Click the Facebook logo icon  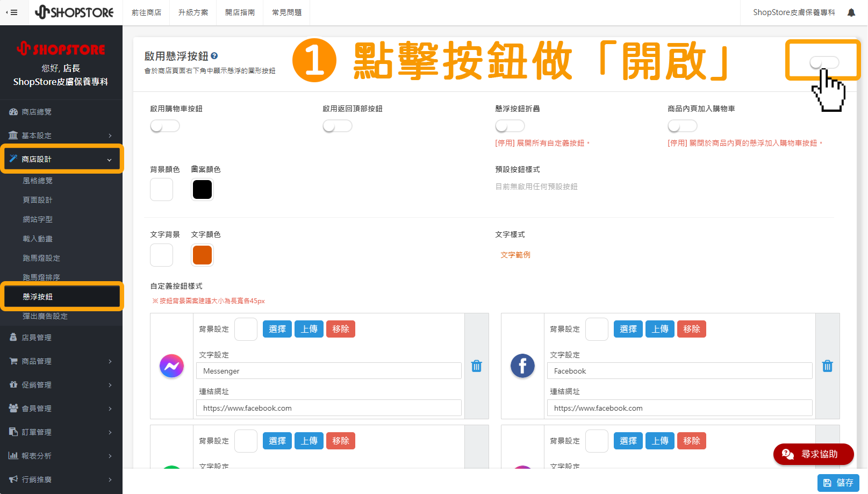tap(522, 366)
